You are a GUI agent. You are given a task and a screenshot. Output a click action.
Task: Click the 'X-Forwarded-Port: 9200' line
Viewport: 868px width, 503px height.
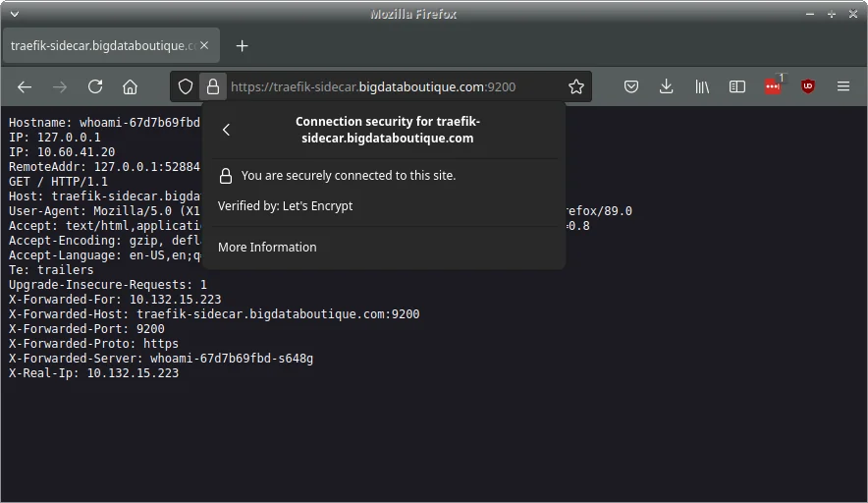86,329
